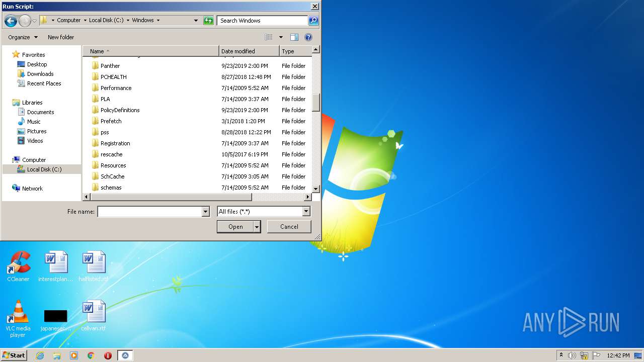Click the volume speaker tray icon
The height and width of the screenshot is (362, 644).
(572, 355)
